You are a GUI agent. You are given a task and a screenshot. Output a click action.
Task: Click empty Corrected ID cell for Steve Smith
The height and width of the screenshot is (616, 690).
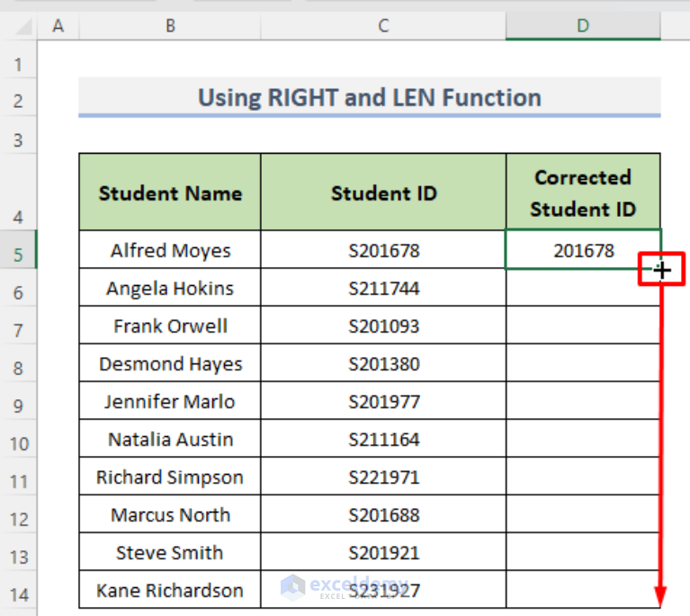(583, 552)
